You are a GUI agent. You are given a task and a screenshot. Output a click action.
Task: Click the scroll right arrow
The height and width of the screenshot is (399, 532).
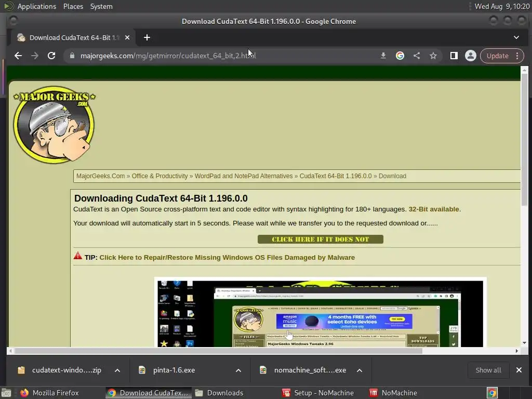pos(517,351)
